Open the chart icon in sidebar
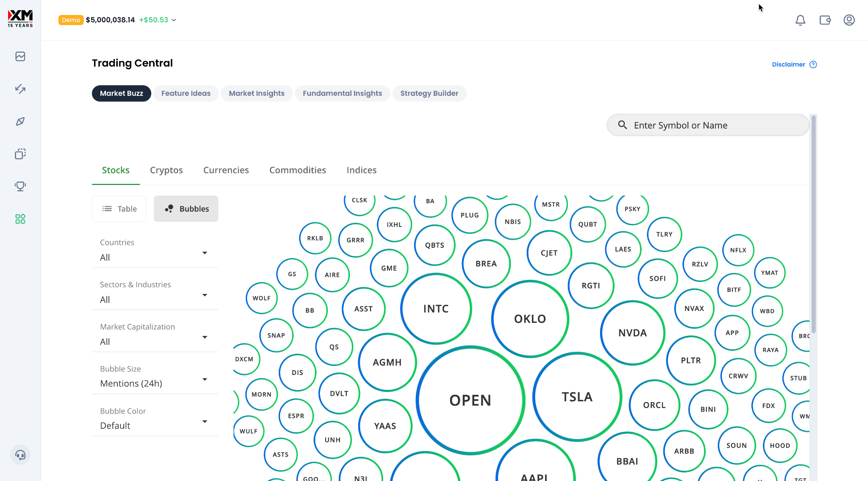The width and height of the screenshot is (868, 481). [20, 56]
